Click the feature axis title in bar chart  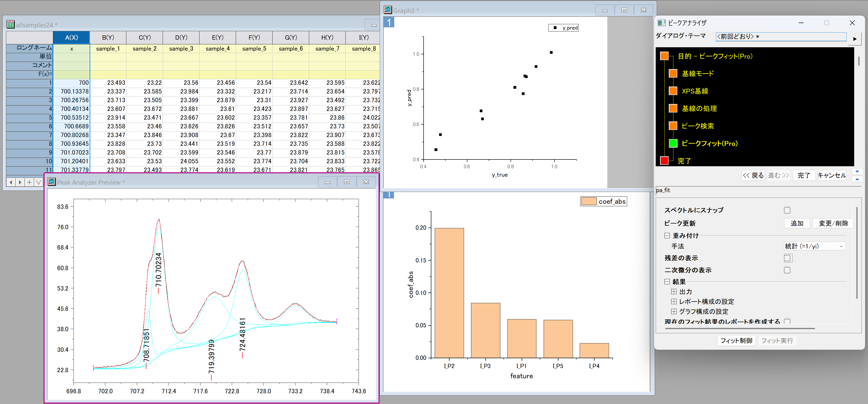click(521, 376)
